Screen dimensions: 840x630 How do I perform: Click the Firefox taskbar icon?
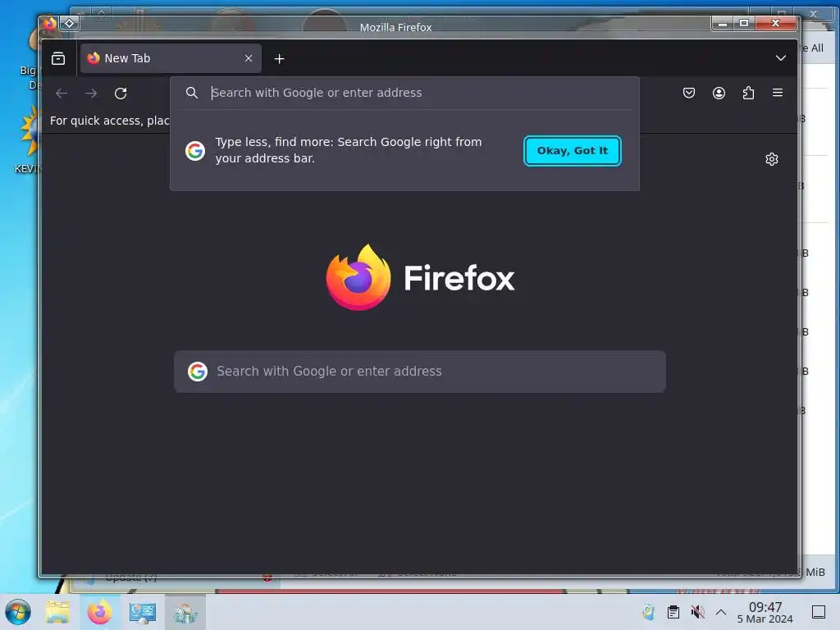pos(99,612)
